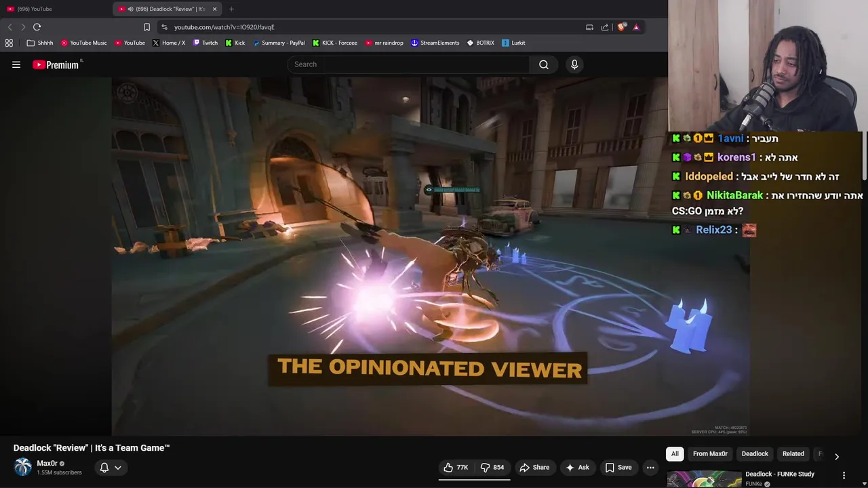Mute tab via speaker icon on Deadlock tab
Viewport: 868px width, 488px height.
pyautogui.click(x=130, y=9)
